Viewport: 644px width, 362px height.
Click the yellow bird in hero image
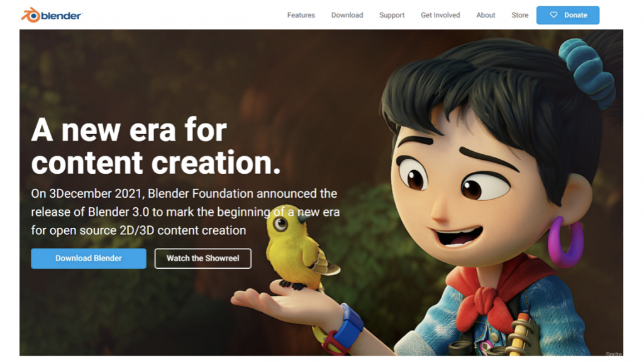click(299, 248)
